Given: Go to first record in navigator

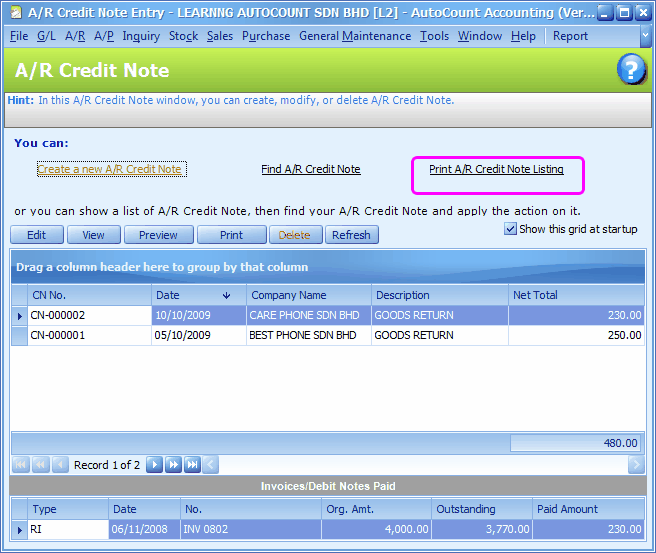Looking at the screenshot, I should (21, 465).
